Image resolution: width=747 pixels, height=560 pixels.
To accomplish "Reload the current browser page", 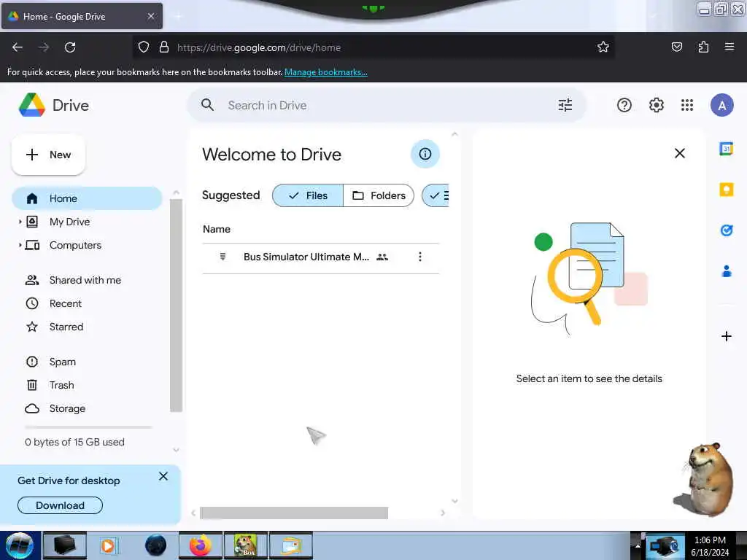I will 70,47.
